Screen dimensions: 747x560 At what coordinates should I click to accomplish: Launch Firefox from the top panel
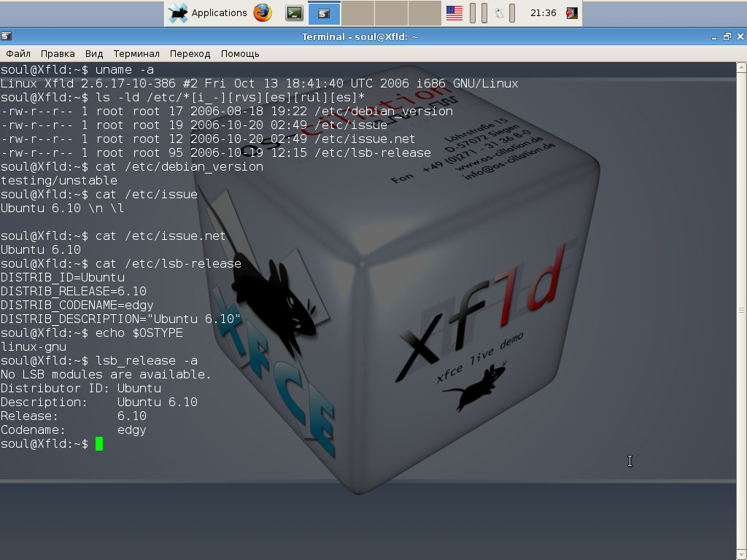tap(263, 13)
